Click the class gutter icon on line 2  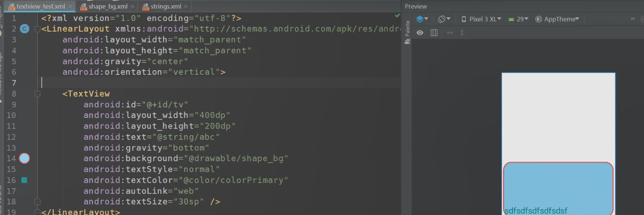click(24, 29)
